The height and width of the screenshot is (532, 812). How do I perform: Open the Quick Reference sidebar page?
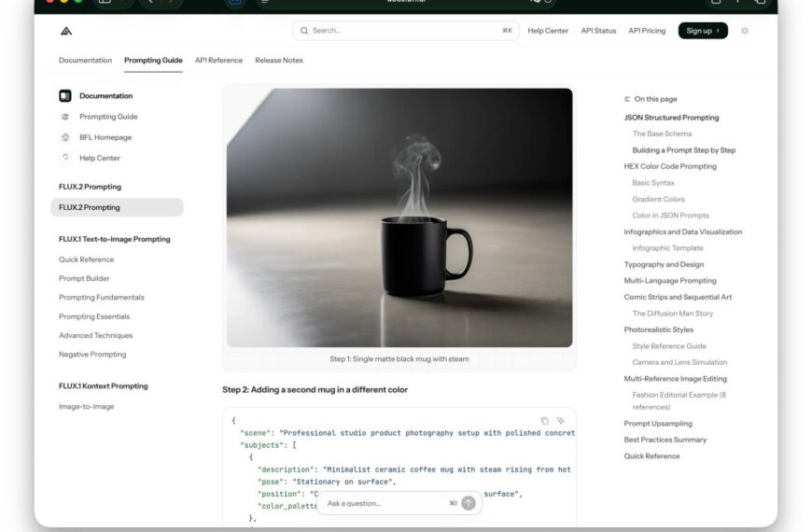click(87, 259)
